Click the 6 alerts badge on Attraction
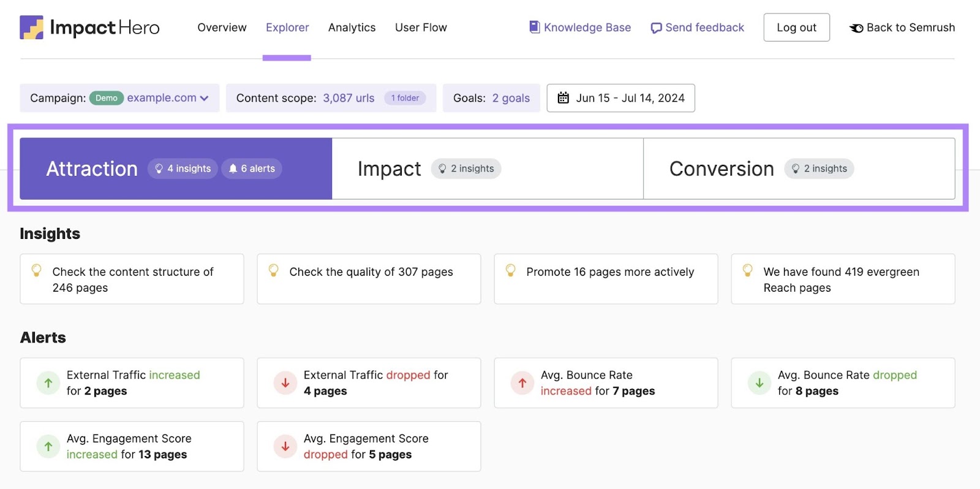The image size is (980, 489). pos(252,169)
